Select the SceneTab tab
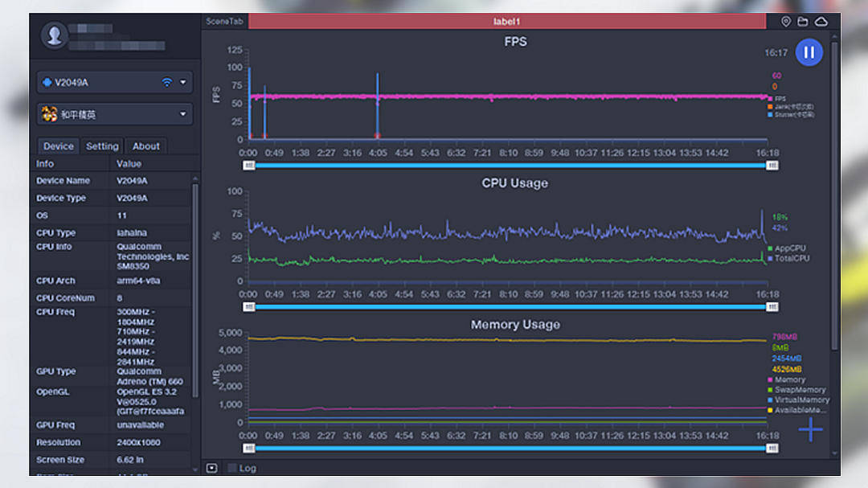The height and width of the screenshot is (488, 868). pos(224,22)
